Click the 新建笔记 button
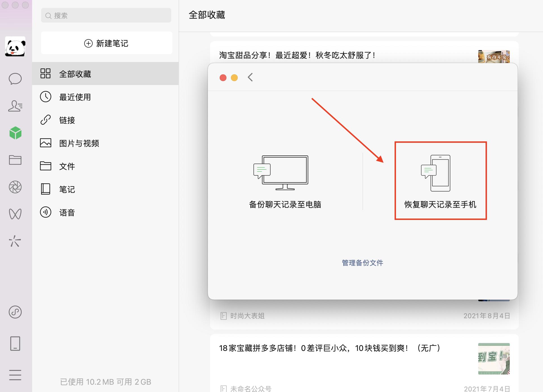 pos(106,43)
